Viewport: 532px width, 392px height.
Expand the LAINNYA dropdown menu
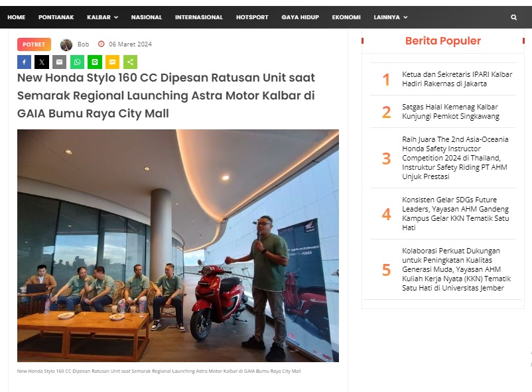tap(391, 17)
